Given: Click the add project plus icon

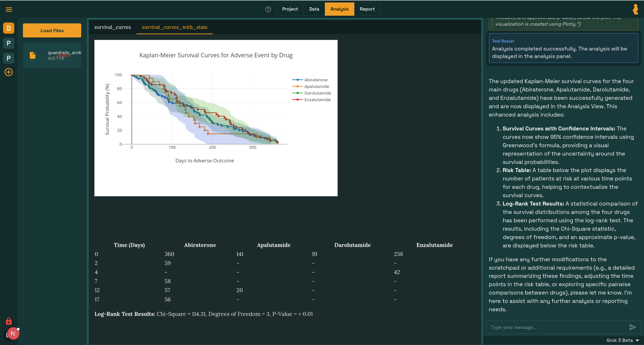Looking at the screenshot, I should click(9, 72).
